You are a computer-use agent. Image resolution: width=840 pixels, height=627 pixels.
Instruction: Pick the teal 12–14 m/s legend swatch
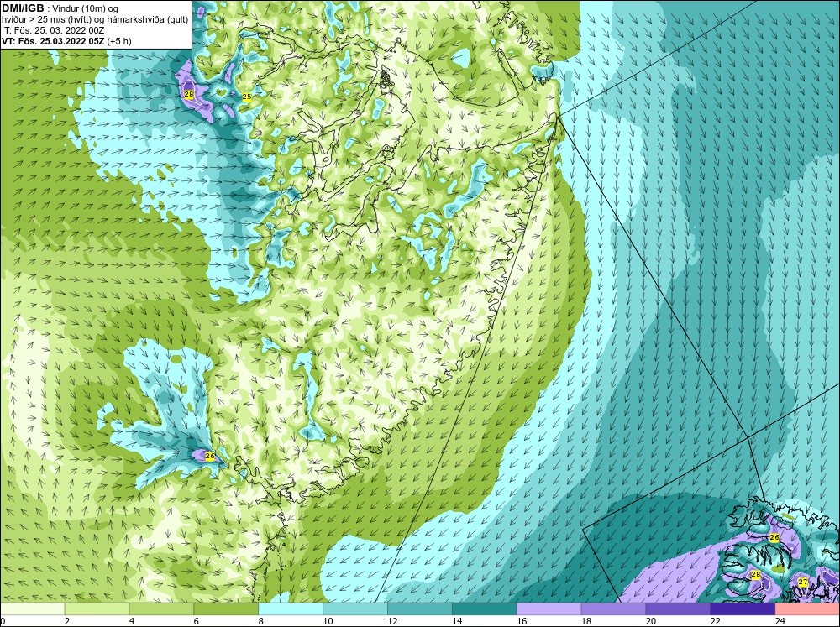(x=420, y=609)
